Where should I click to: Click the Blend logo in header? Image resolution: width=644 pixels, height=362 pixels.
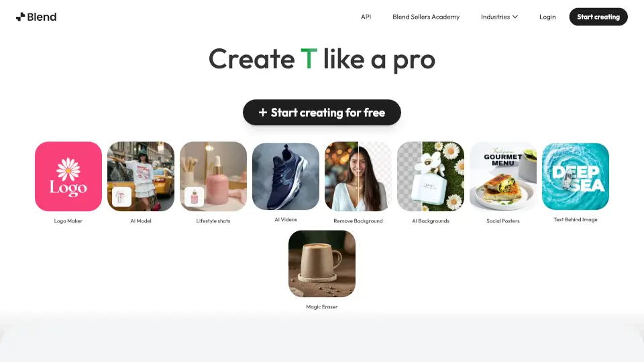coord(36,17)
